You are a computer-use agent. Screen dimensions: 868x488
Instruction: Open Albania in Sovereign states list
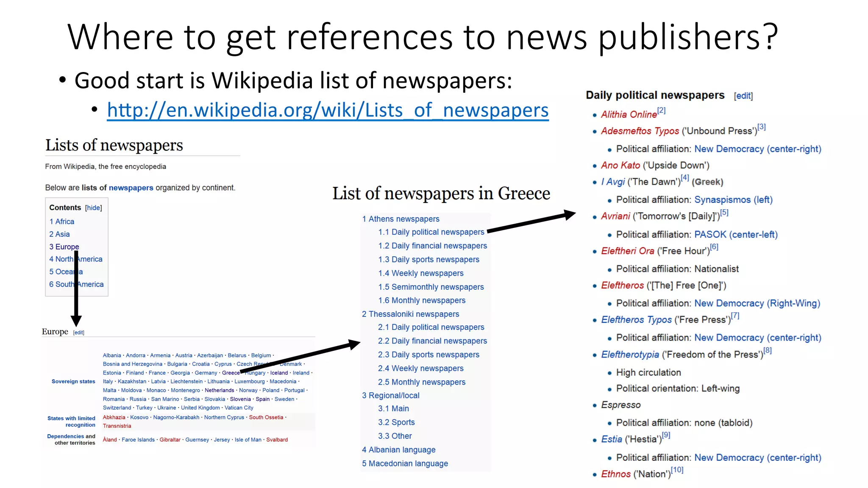point(112,355)
